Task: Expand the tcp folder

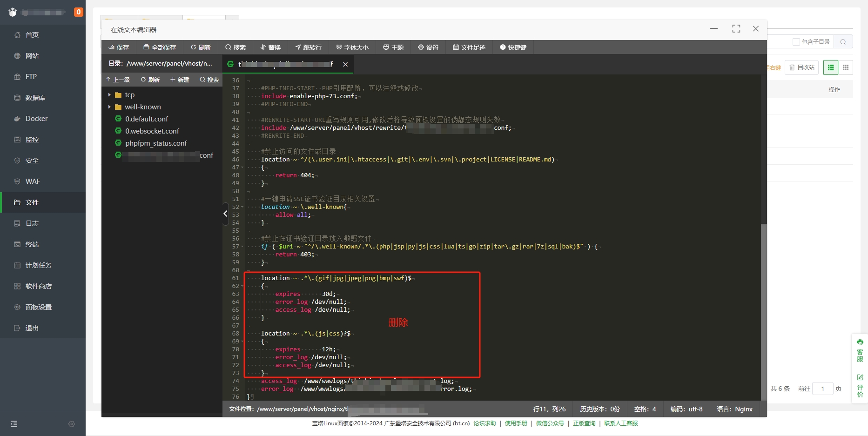Action: 109,95
